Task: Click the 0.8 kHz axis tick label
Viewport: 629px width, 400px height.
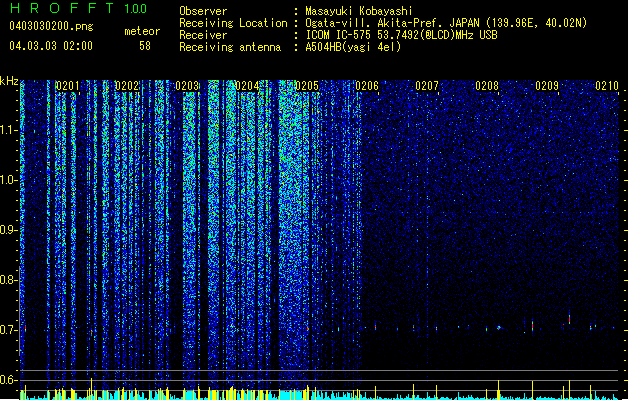Action: coord(8,280)
